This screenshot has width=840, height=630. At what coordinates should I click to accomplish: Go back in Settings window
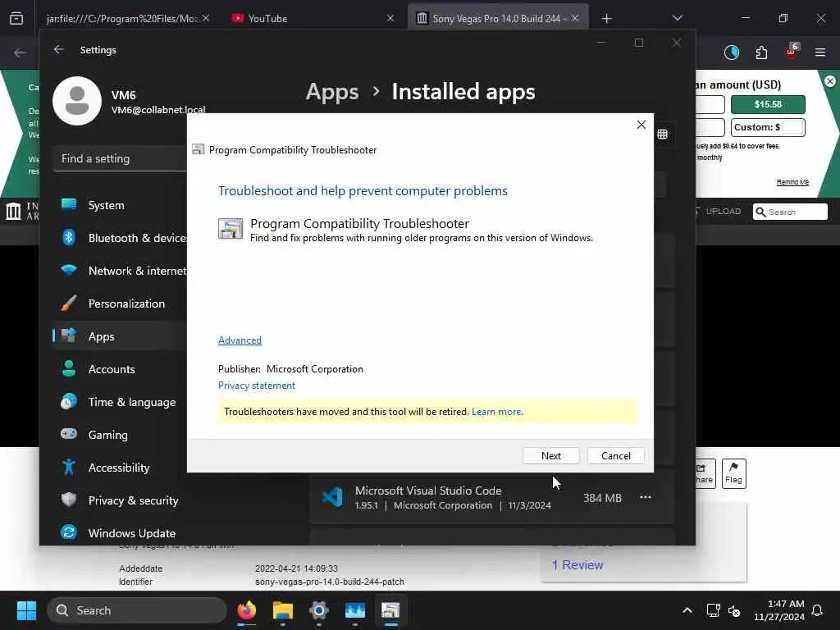click(x=59, y=49)
